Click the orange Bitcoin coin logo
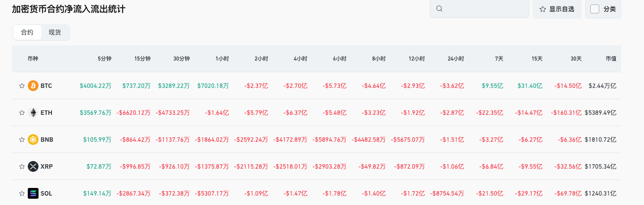This screenshot has height=205, width=644. coord(33,86)
